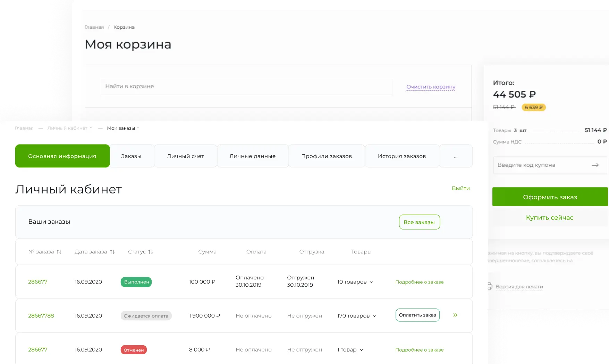609x364 pixels.
Task: Click the sort icon next to № заказа
Action: click(59, 252)
